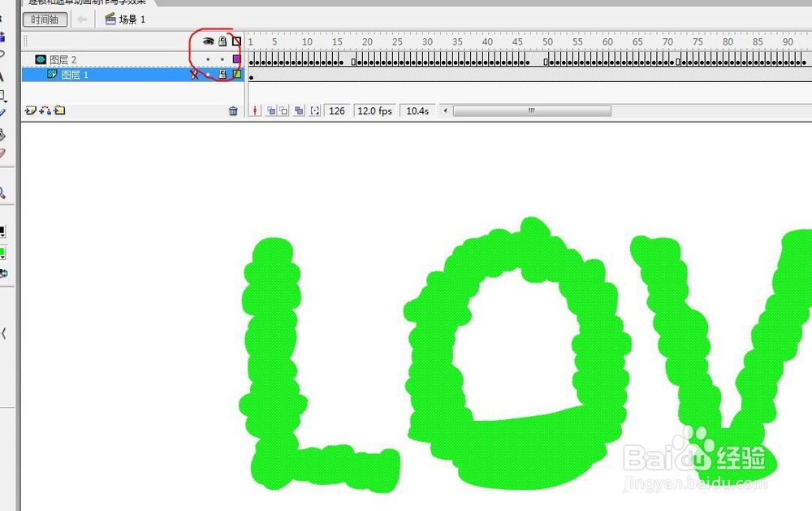This screenshot has height=511, width=812.
Task: Click frame 25 on the timeline ruler
Action: pyautogui.click(x=397, y=41)
